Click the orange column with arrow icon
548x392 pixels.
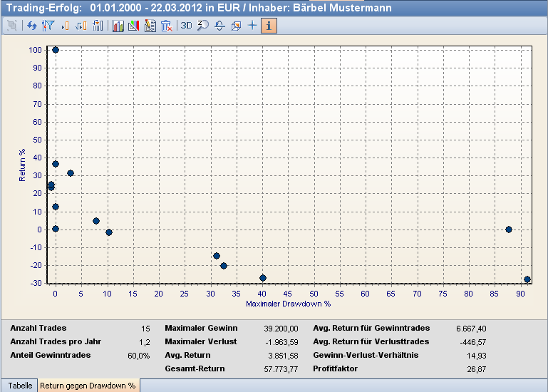[x=81, y=26]
